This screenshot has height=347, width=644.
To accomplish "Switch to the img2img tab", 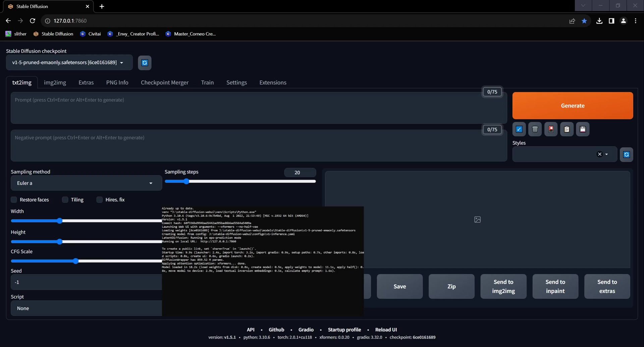I will coord(55,82).
